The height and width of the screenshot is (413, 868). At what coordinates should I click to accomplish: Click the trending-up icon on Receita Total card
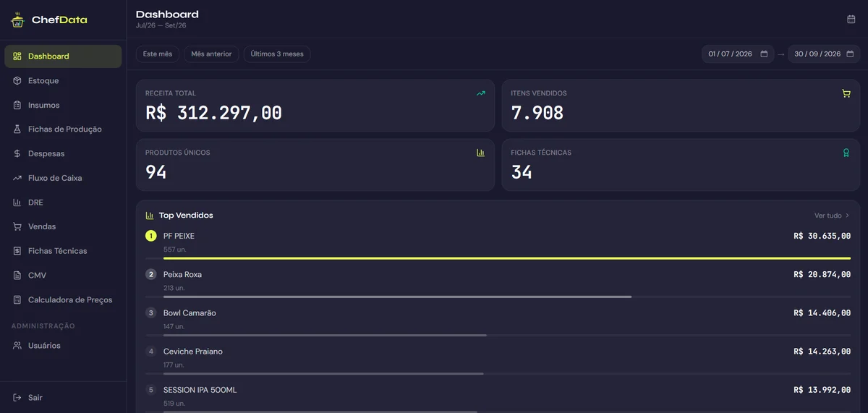tap(481, 93)
